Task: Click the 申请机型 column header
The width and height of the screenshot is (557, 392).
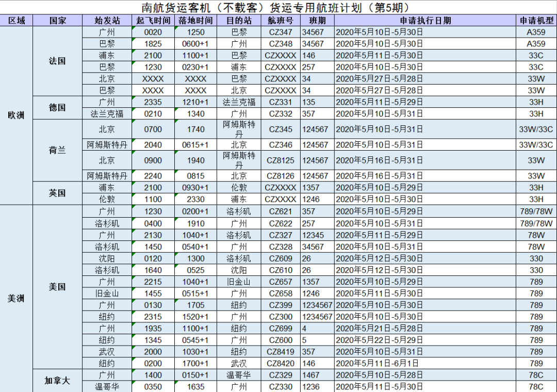Action: (536, 21)
